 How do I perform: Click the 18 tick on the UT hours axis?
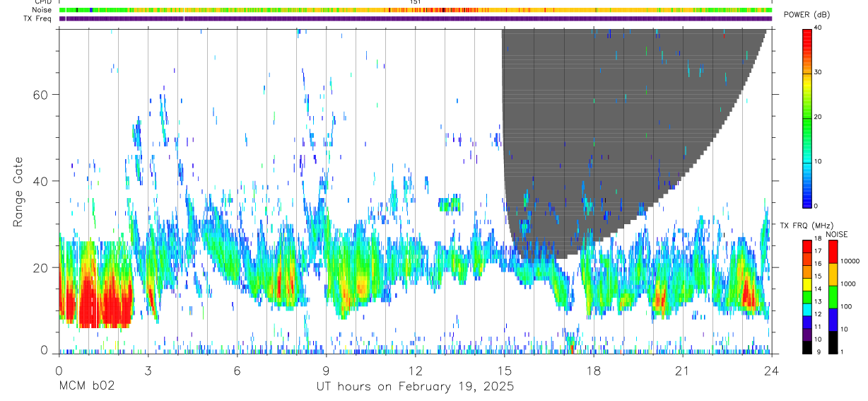594,370
